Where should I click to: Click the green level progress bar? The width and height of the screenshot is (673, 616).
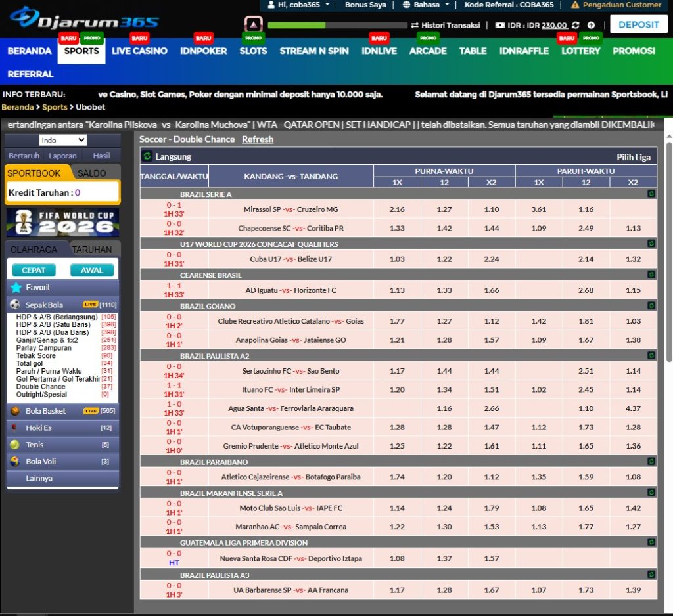coord(337,25)
